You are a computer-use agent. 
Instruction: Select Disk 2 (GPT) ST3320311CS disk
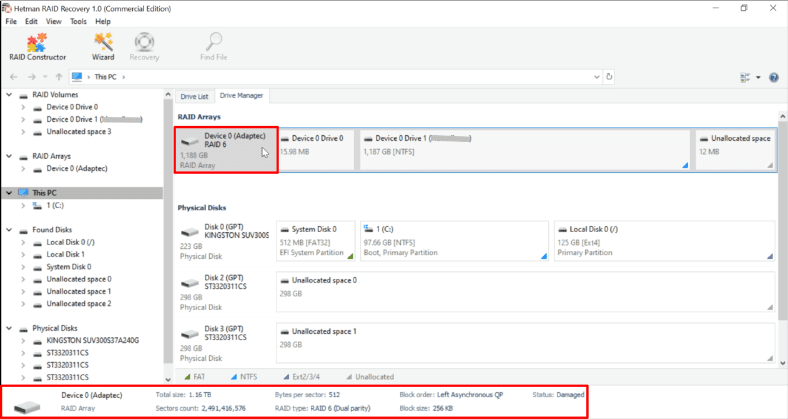coord(225,292)
